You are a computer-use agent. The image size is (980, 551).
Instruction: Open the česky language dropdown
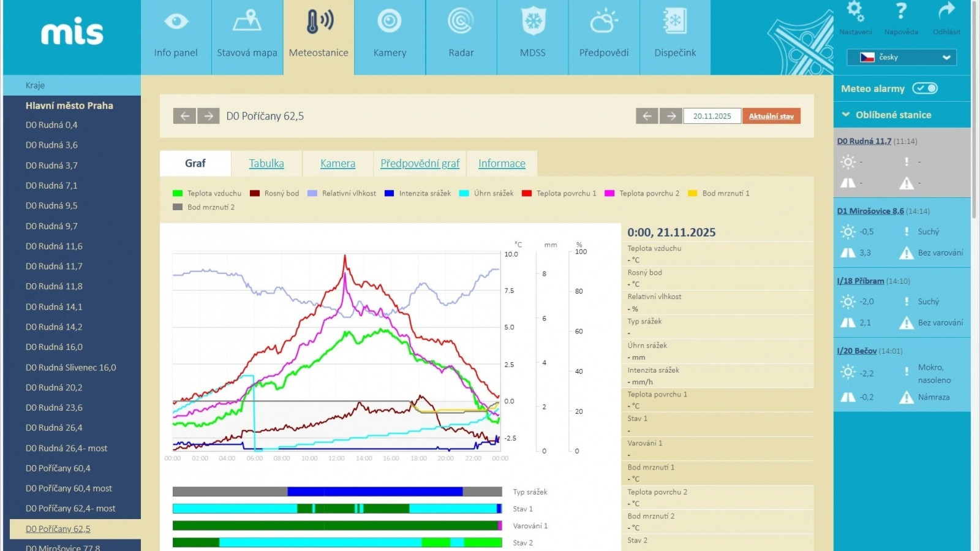coord(901,57)
